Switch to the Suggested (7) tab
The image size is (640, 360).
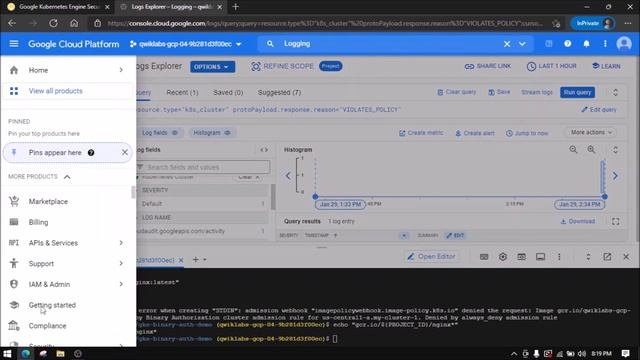279,93
